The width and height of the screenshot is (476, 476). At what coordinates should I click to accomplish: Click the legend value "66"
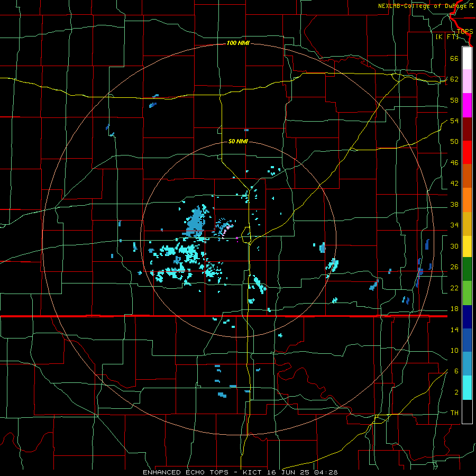454,58
